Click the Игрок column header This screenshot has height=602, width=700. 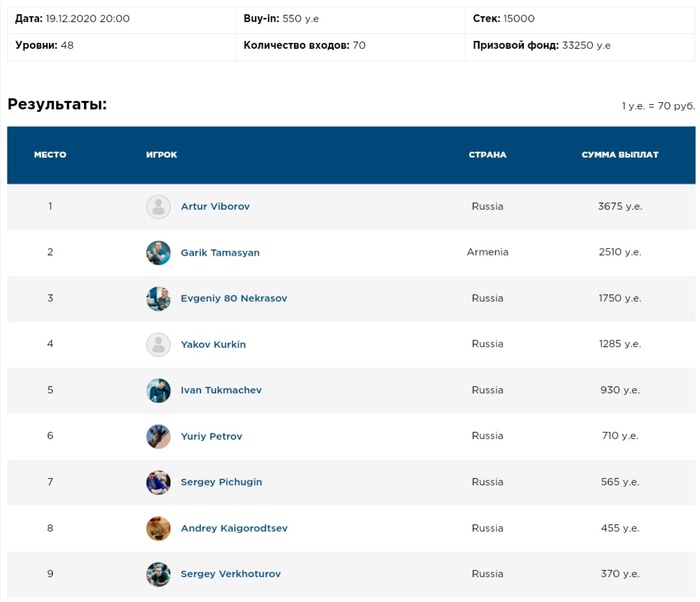[x=161, y=155]
